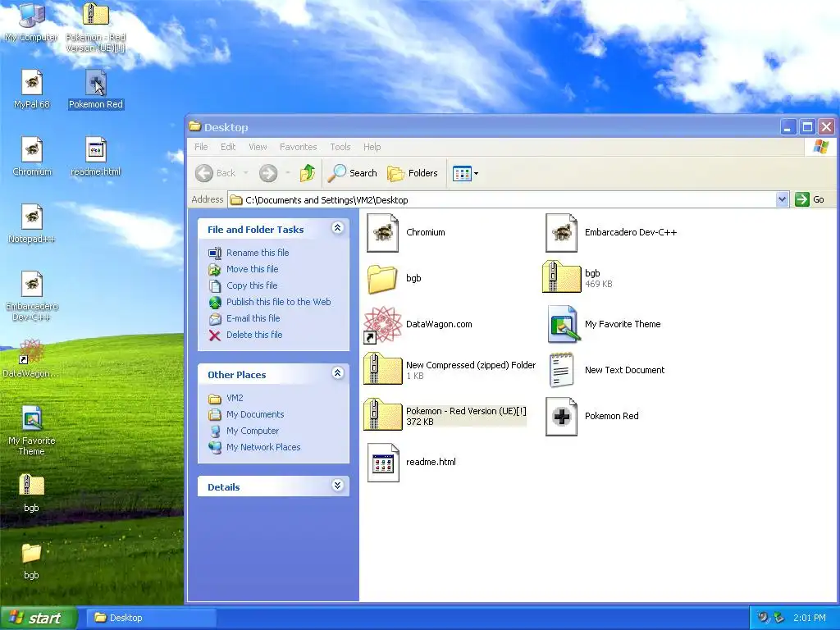
Task: Open the Favorites menu
Action: tap(299, 147)
